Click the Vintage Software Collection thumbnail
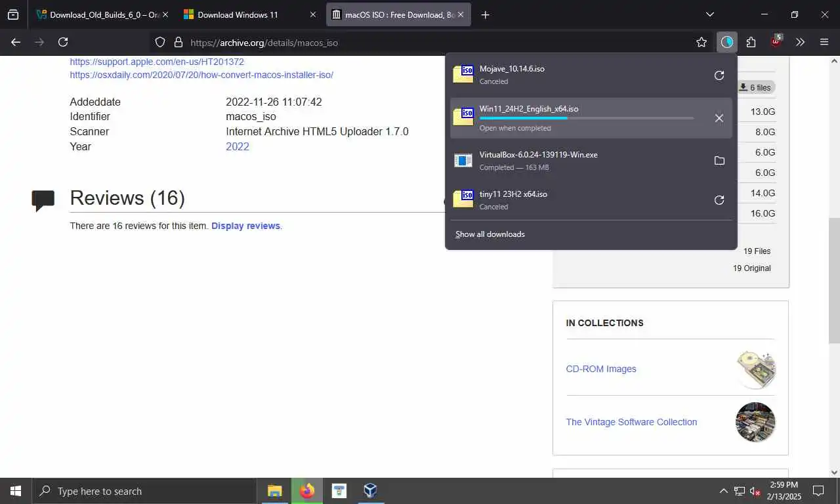 [x=755, y=422]
